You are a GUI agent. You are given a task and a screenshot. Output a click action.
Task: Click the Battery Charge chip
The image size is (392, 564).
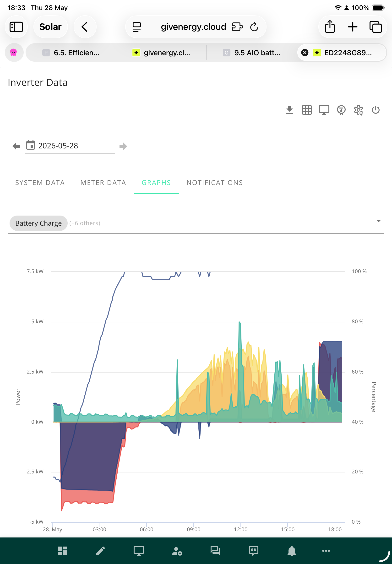(x=38, y=223)
